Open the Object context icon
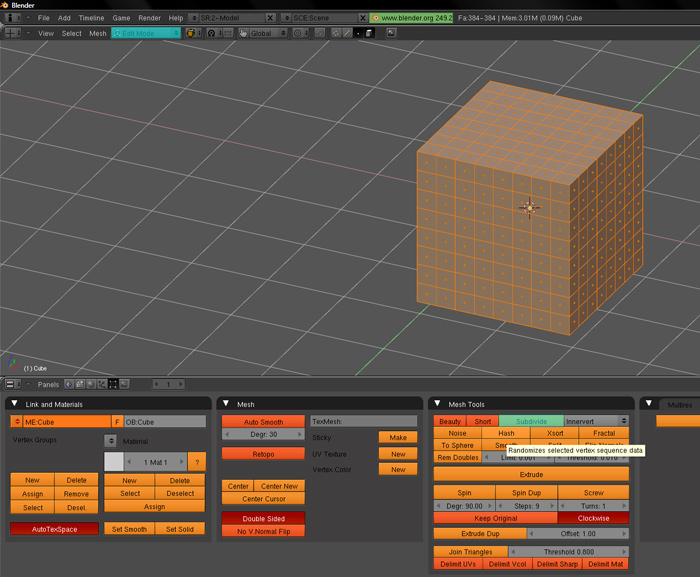Screen dimensions: 700x577 coord(102,384)
